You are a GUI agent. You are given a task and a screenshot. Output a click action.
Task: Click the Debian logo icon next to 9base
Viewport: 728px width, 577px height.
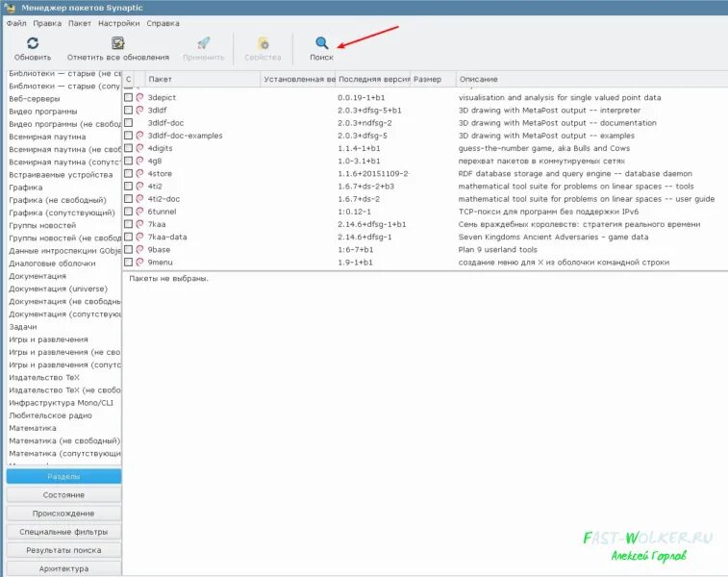[x=139, y=249]
